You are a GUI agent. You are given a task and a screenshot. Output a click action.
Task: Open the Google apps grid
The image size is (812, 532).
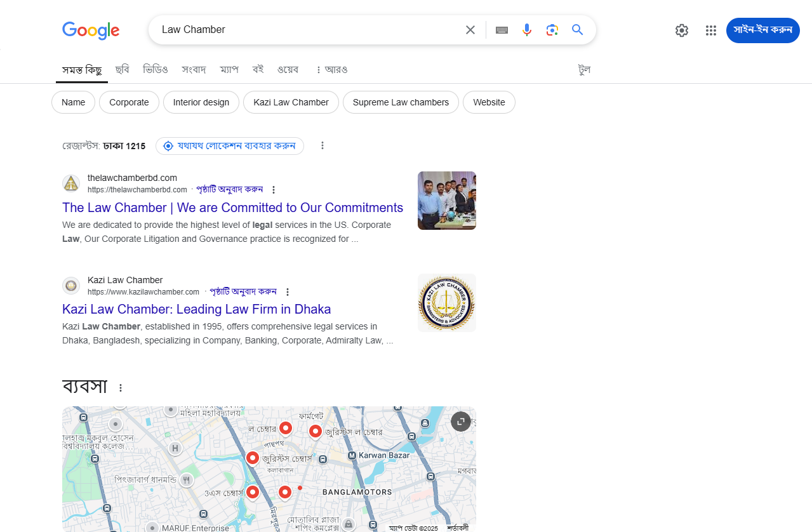pyautogui.click(x=711, y=30)
